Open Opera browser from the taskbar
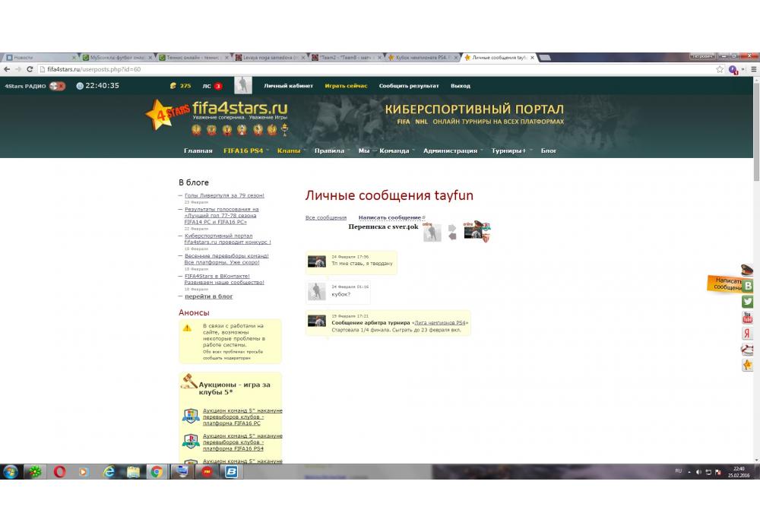 coord(59,472)
